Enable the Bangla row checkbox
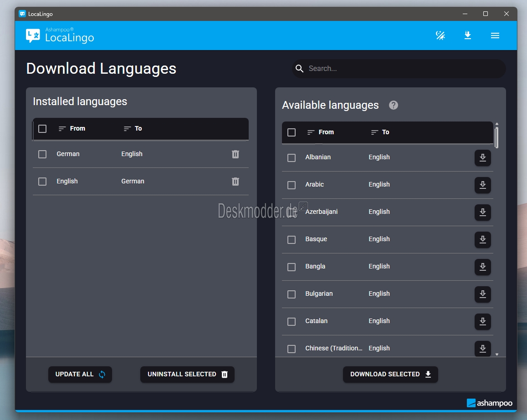 [x=292, y=267]
